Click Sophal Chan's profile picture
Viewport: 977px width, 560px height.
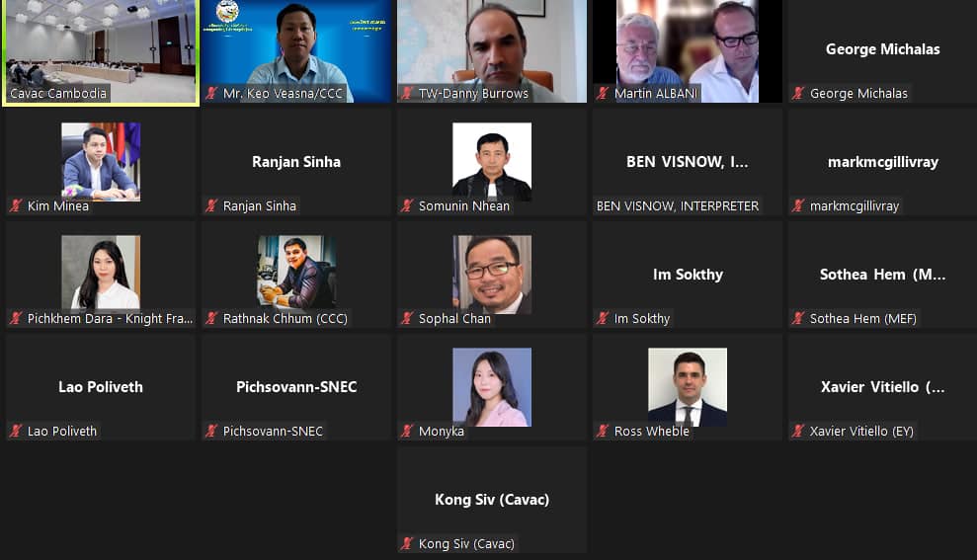(x=492, y=275)
